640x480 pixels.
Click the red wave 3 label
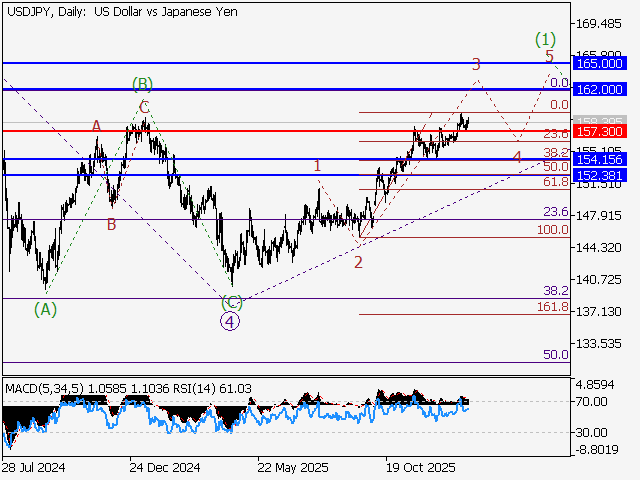tap(477, 65)
